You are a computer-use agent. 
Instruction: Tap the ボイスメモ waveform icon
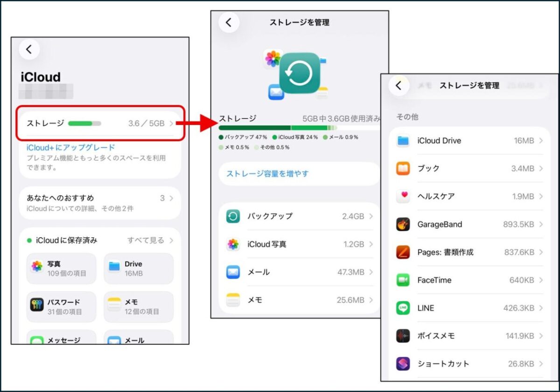click(x=403, y=336)
